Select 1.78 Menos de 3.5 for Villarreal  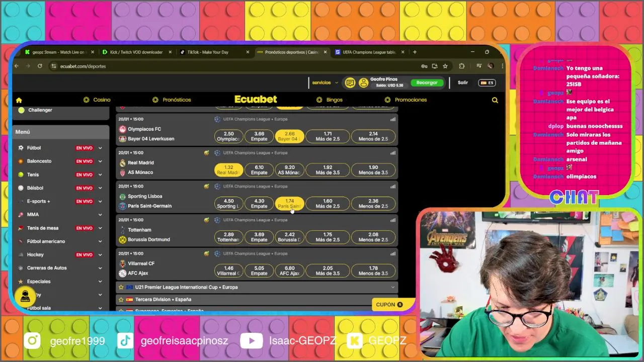(373, 271)
